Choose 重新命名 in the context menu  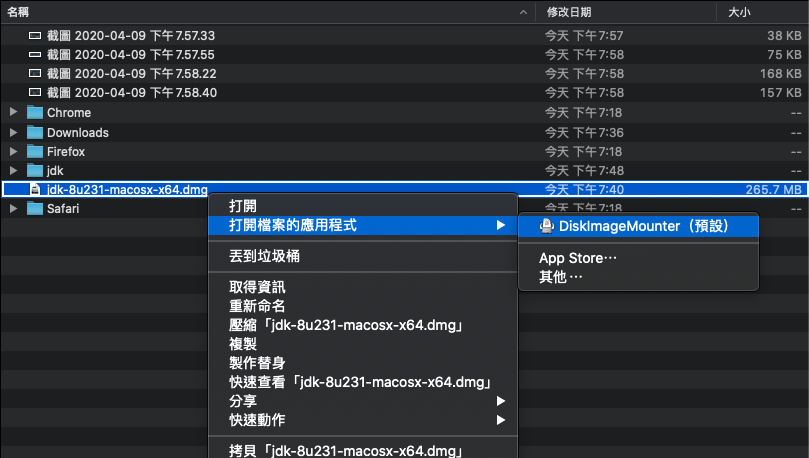363,306
